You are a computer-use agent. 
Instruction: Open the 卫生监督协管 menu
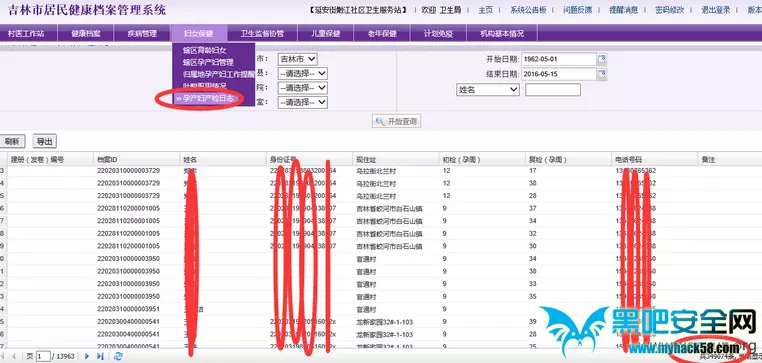(262, 34)
